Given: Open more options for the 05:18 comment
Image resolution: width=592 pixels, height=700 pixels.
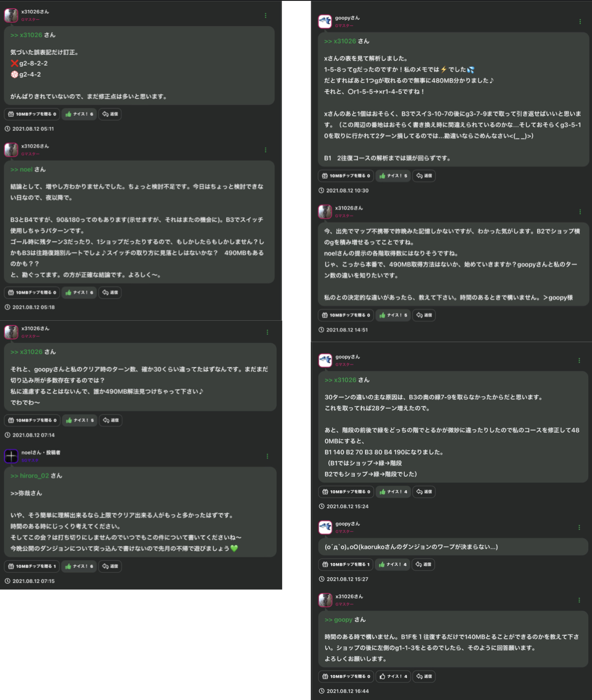Looking at the screenshot, I should (x=265, y=150).
